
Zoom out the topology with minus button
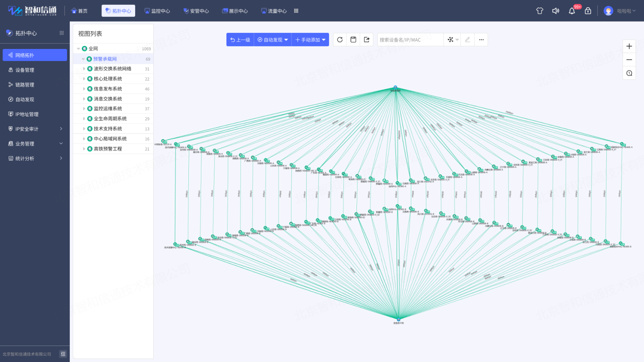tap(629, 60)
